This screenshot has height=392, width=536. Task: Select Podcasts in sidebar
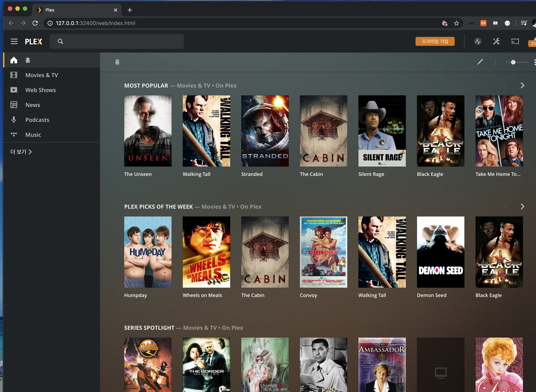[x=51, y=120]
